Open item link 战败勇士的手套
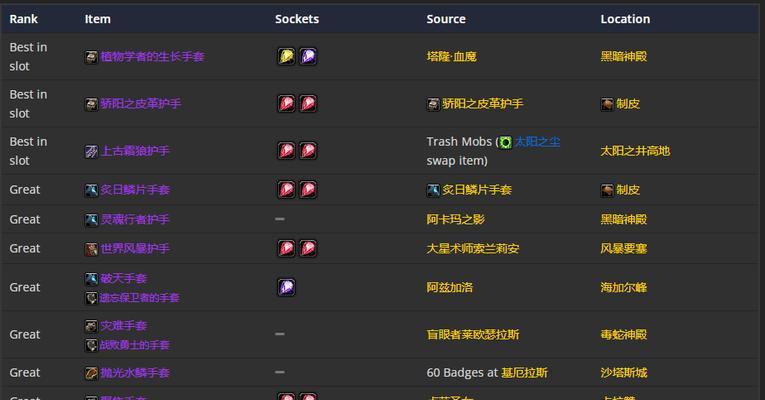 pyautogui.click(x=135, y=345)
